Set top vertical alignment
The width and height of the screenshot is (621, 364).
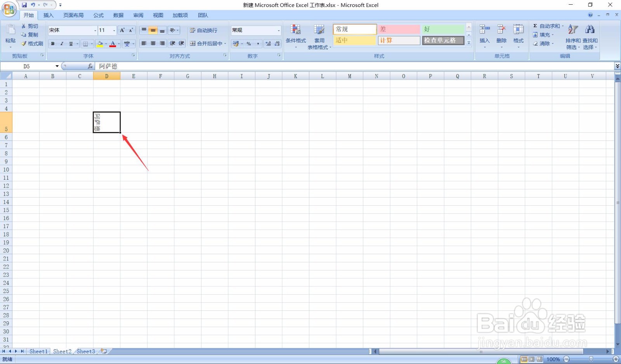[x=144, y=30]
